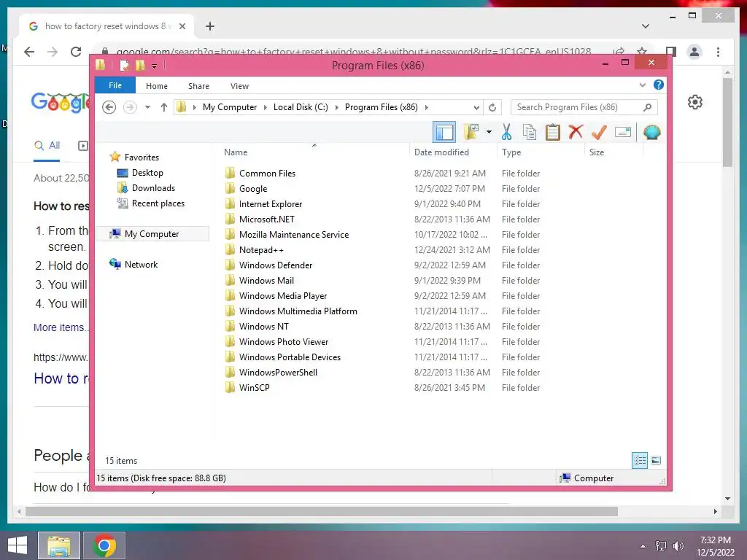
Task: Select Downloads in the navigation pane
Action: (153, 188)
